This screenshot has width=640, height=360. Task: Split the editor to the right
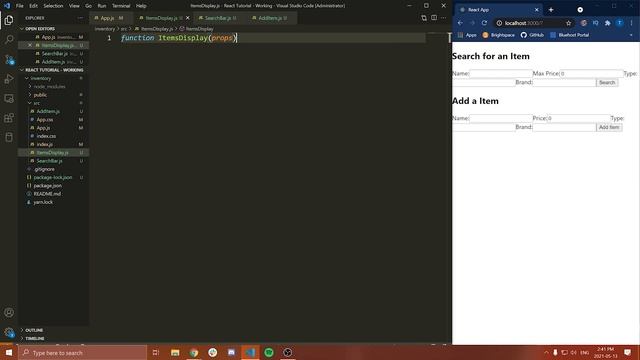434,18
